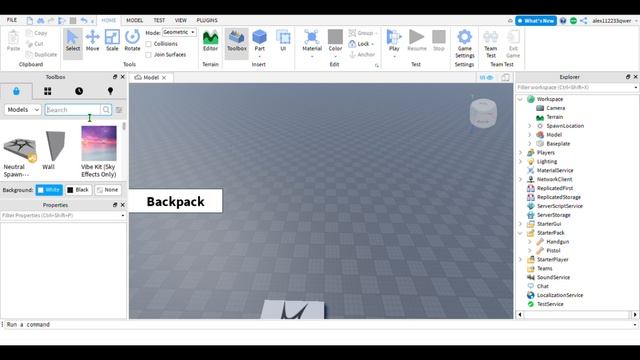Switch to the PLUGINS ribbon tab
The height and width of the screenshot is (360, 640).
[x=207, y=20]
